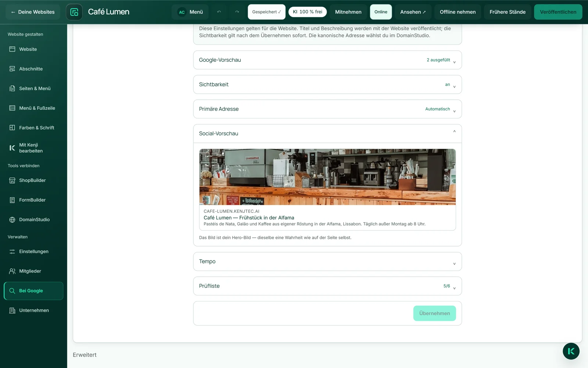Click the undo arrow icon
Screen dimensions: 588x368
pos(219,12)
